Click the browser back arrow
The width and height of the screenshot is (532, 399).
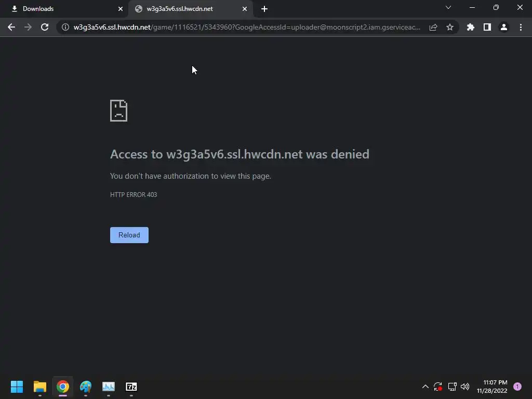(11, 27)
